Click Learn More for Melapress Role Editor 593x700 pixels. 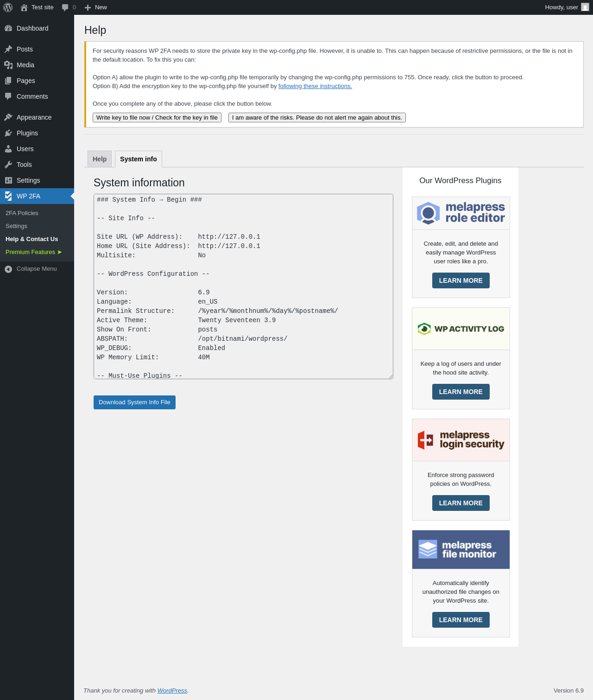(x=461, y=280)
